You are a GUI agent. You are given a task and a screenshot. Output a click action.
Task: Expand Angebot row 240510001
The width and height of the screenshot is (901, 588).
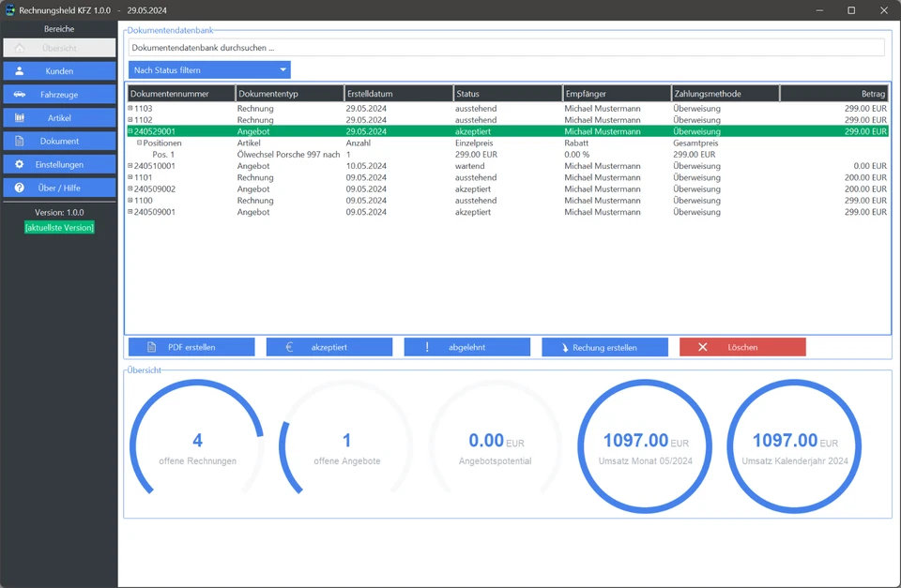click(x=130, y=166)
